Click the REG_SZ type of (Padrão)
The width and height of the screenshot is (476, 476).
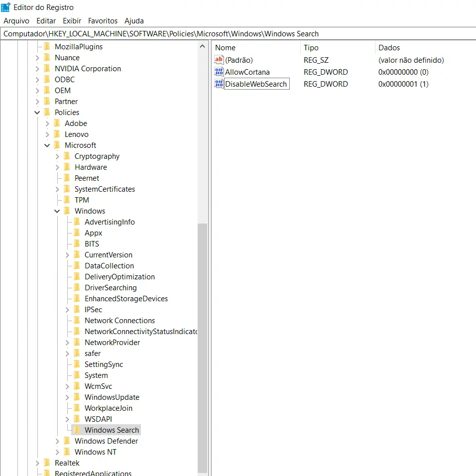(316, 60)
